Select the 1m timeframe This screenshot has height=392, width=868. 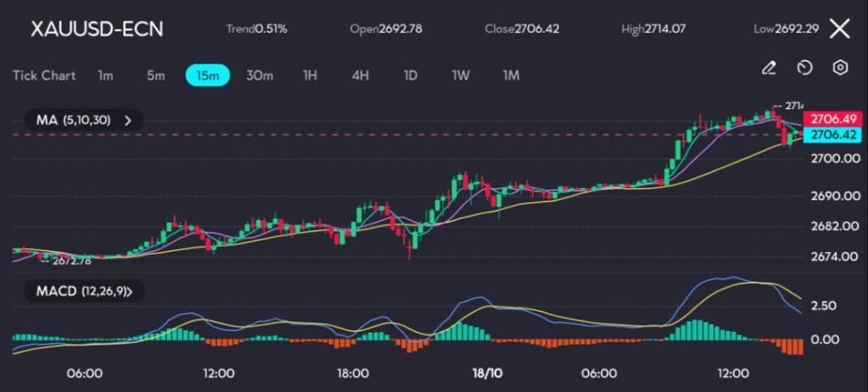[x=105, y=75]
